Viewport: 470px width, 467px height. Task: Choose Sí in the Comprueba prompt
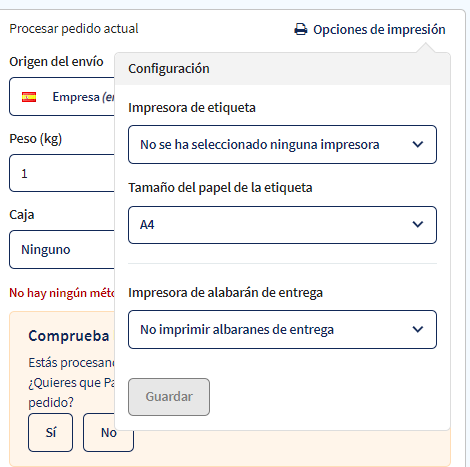50,433
